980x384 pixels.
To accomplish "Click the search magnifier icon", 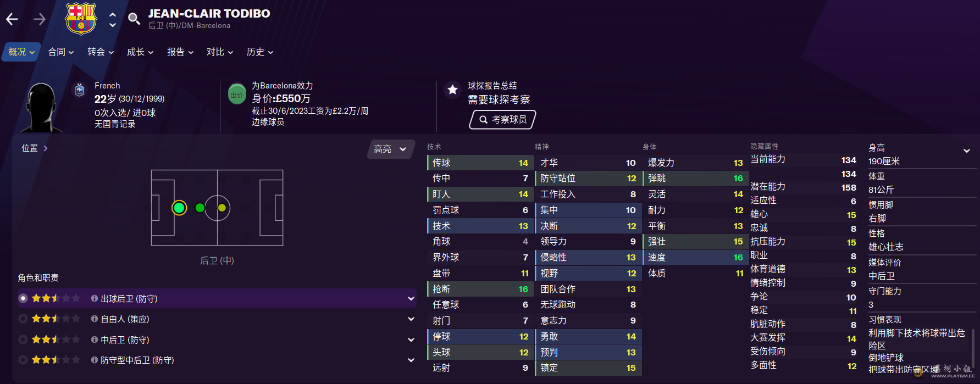I will (x=134, y=19).
